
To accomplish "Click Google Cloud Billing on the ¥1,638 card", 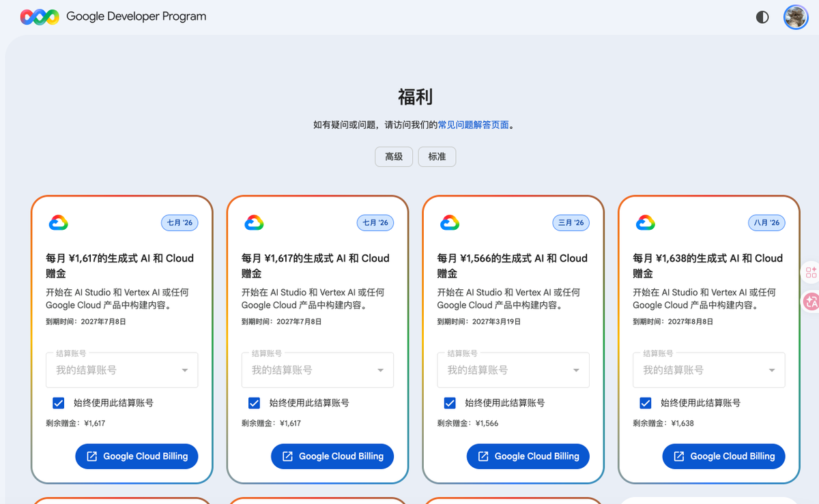I will (724, 456).
